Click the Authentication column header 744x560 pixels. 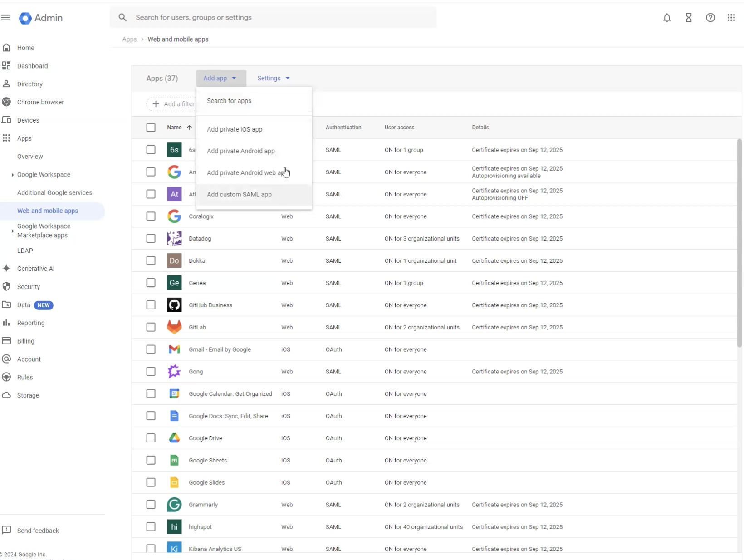[343, 128]
